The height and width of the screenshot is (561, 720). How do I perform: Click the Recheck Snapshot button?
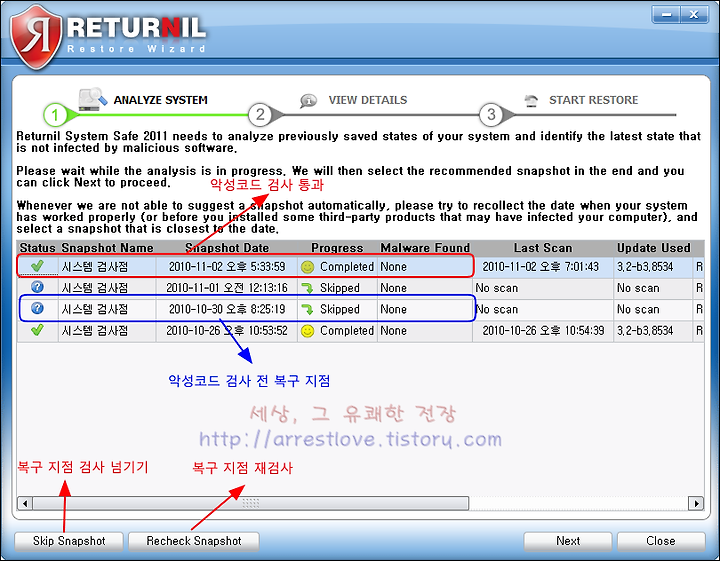(194, 541)
